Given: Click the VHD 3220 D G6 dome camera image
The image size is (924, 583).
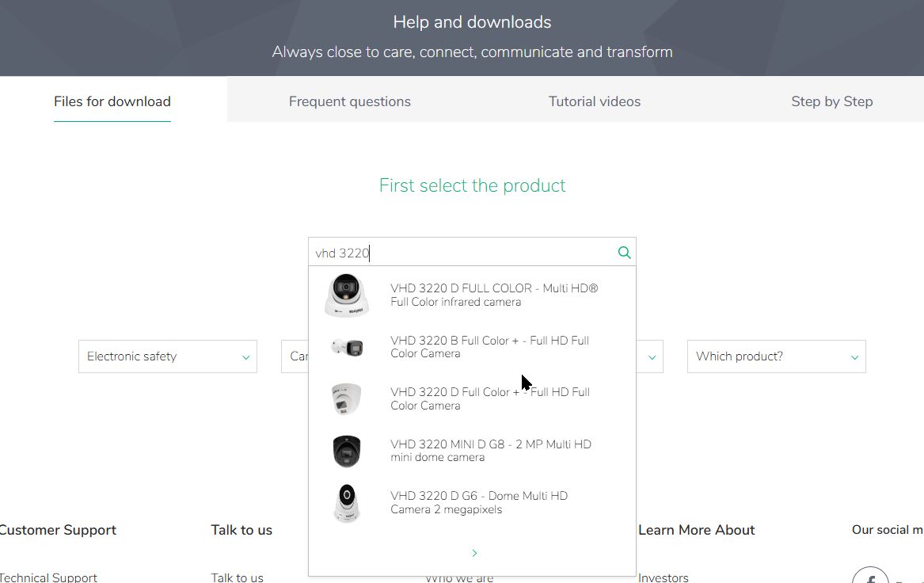Looking at the screenshot, I should coord(347,503).
